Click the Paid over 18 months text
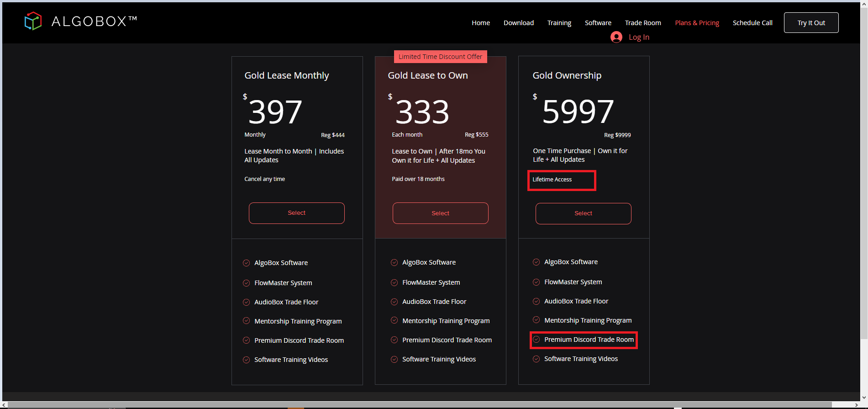 pyautogui.click(x=418, y=179)
